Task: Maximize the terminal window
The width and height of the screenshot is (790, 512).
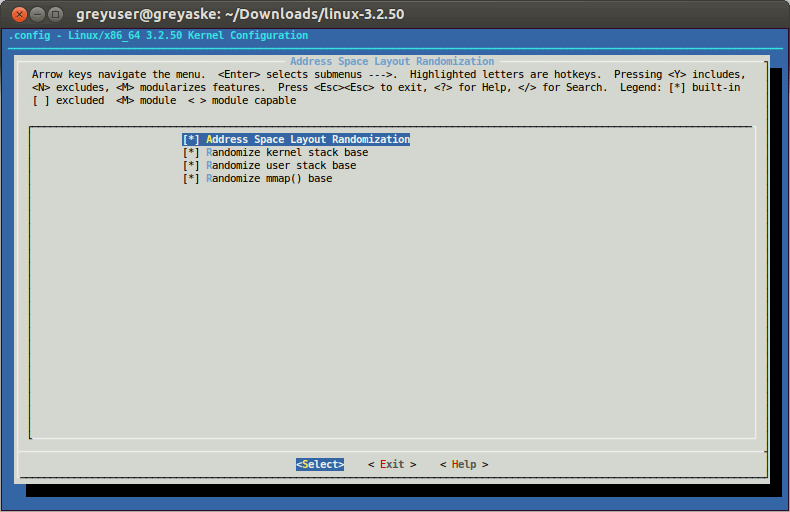Action: coord(55,14)
